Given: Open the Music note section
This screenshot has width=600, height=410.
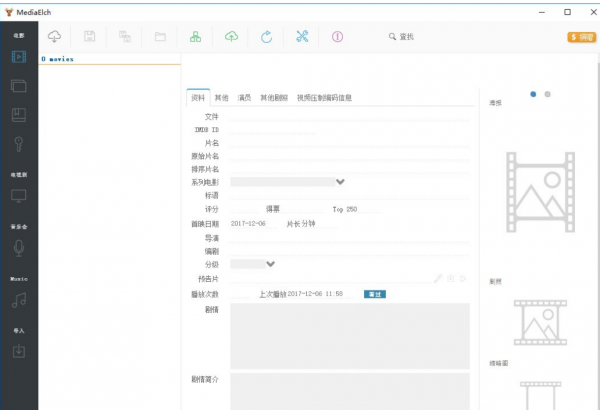Looking at the screenshot, I should [19, 300].
